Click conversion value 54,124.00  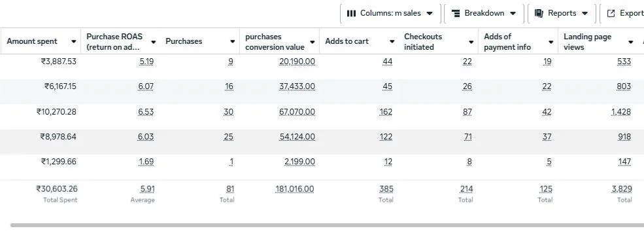[x=297, y=136]
